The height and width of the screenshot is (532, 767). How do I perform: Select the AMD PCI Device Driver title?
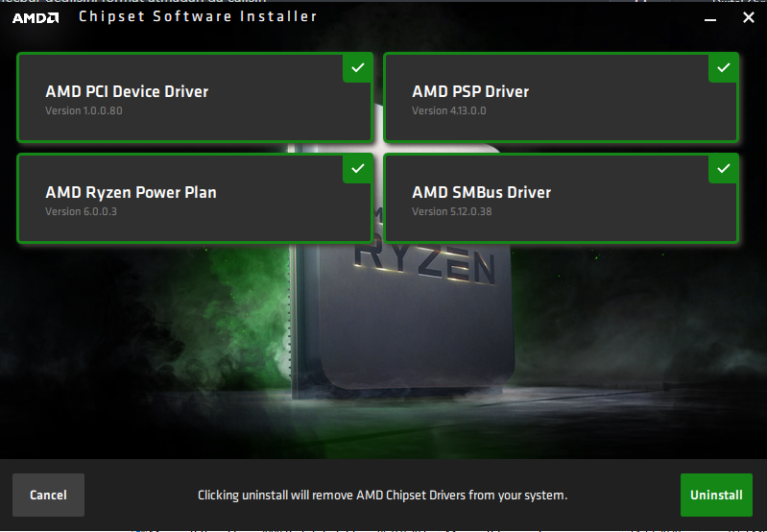pos(127,91)
